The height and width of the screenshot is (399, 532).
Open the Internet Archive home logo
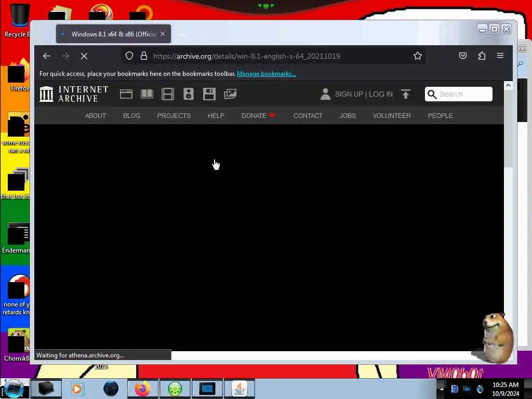click(x=74, y=94)
